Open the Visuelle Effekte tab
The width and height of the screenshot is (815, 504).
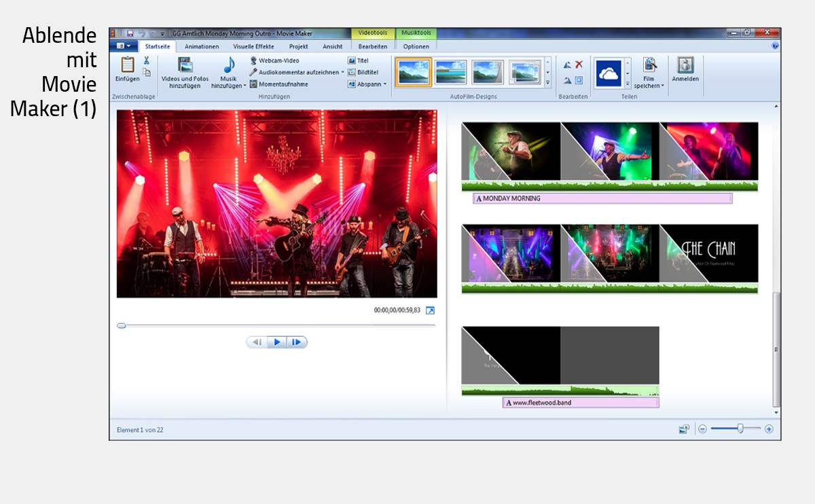(253, 47)
